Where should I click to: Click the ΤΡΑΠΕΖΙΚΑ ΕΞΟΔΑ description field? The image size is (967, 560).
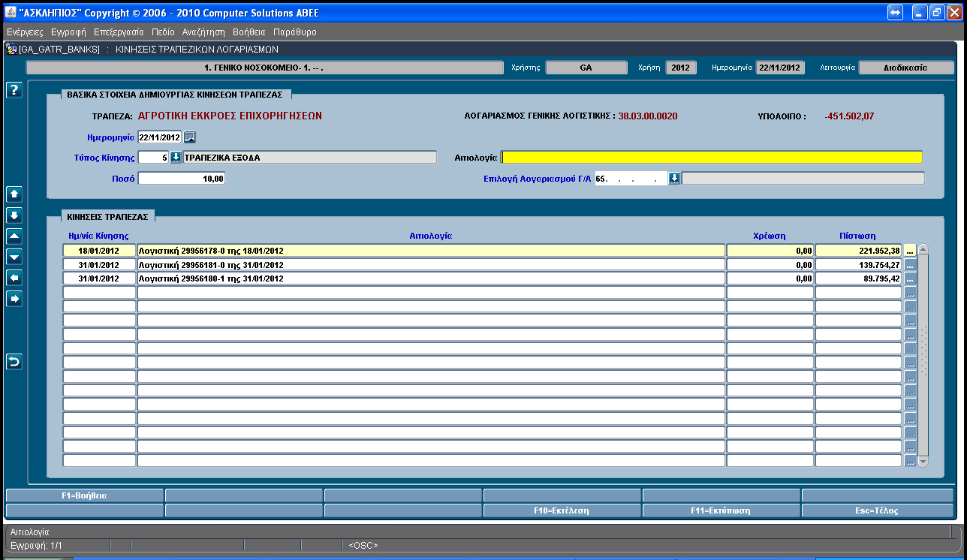click(x=309, y=157)
